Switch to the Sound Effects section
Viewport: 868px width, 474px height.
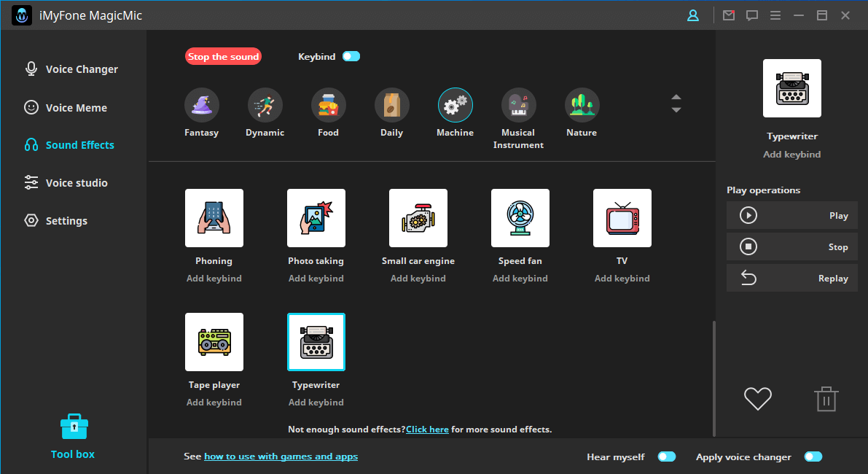[69, 145]
